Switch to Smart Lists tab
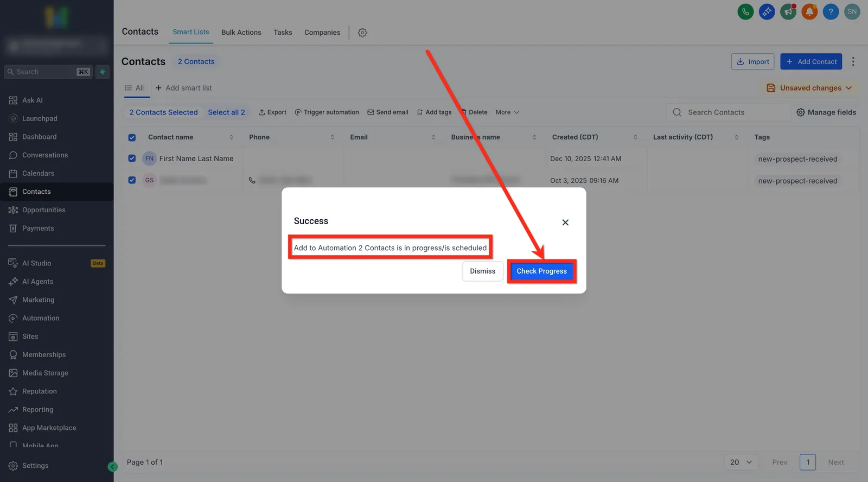 pos(190,32)
